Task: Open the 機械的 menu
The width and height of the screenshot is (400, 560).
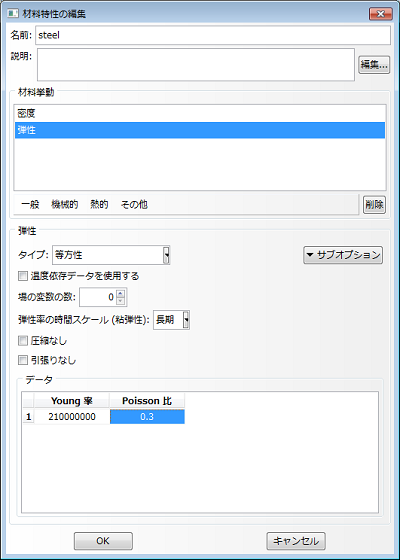Action: (65, 205)
